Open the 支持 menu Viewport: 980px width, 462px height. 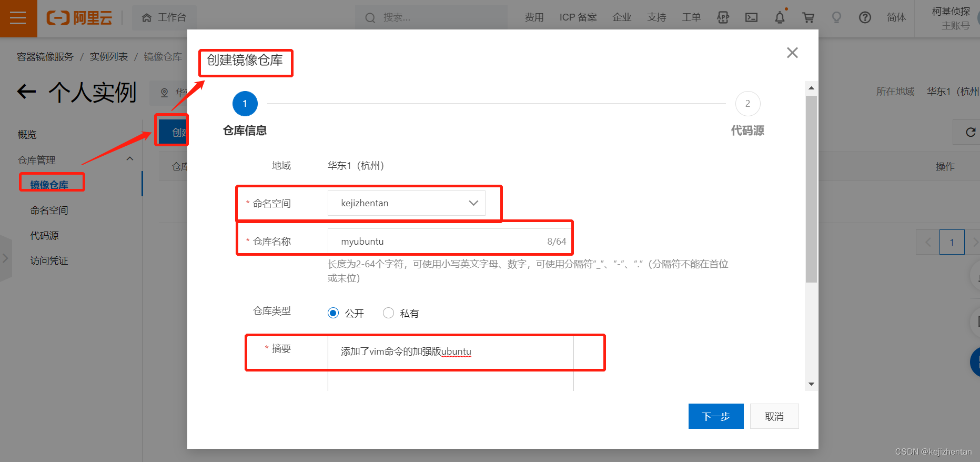(656, 18)
